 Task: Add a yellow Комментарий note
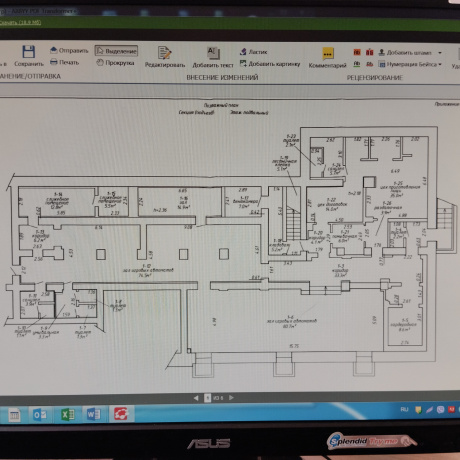[x=328, y=54]
